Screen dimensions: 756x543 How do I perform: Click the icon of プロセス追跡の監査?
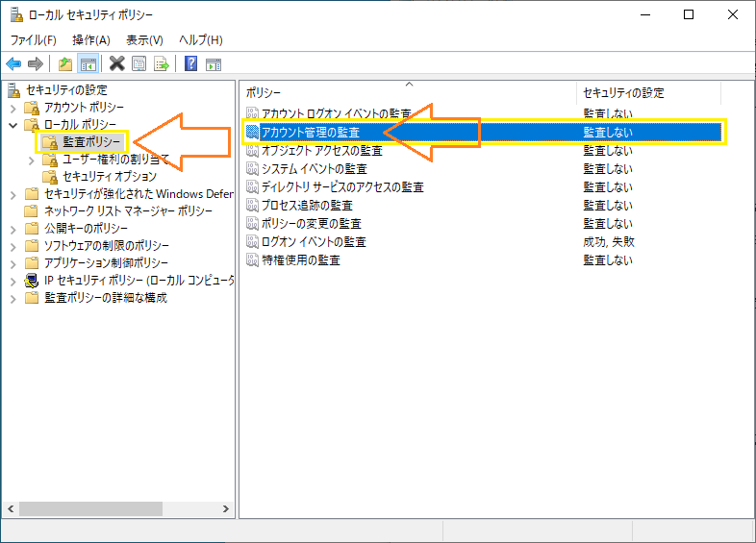click(x=252, y=206)
